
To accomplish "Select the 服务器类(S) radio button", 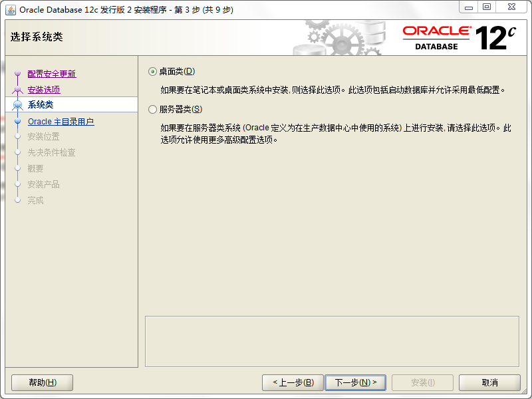I will 153,109.
